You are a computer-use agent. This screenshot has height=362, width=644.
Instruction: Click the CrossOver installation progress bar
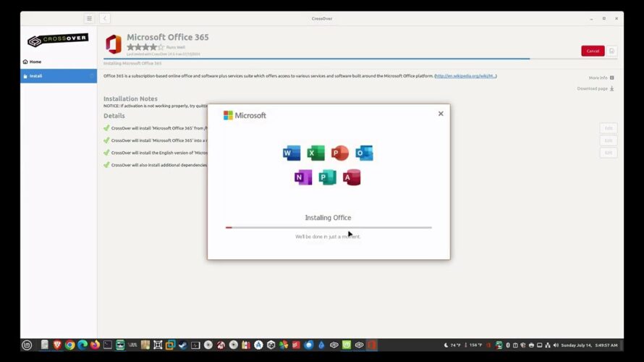point(360,59)
